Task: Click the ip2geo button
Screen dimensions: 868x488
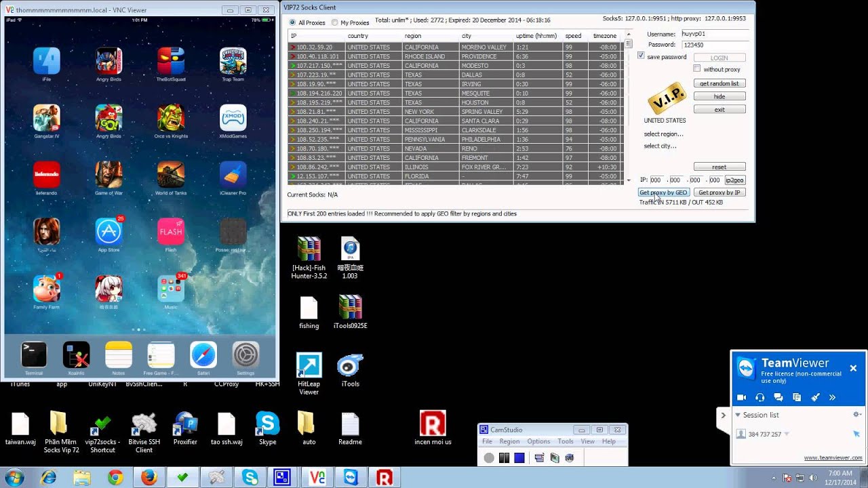Action: tap(735, 180)
